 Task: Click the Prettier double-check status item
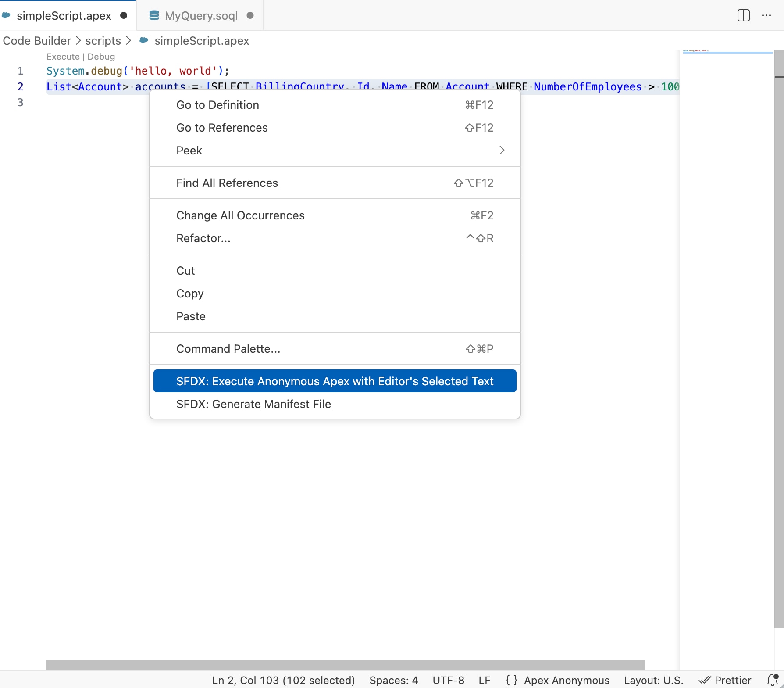[725, 680]
